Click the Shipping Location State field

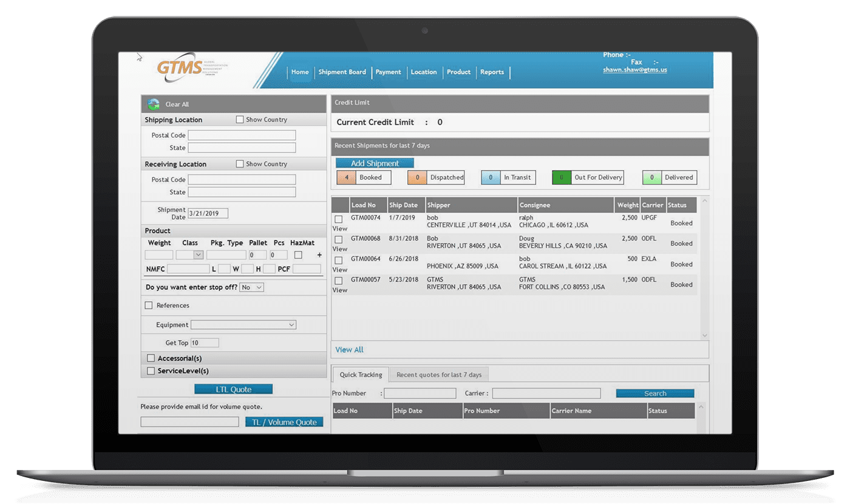click(242, 148)
